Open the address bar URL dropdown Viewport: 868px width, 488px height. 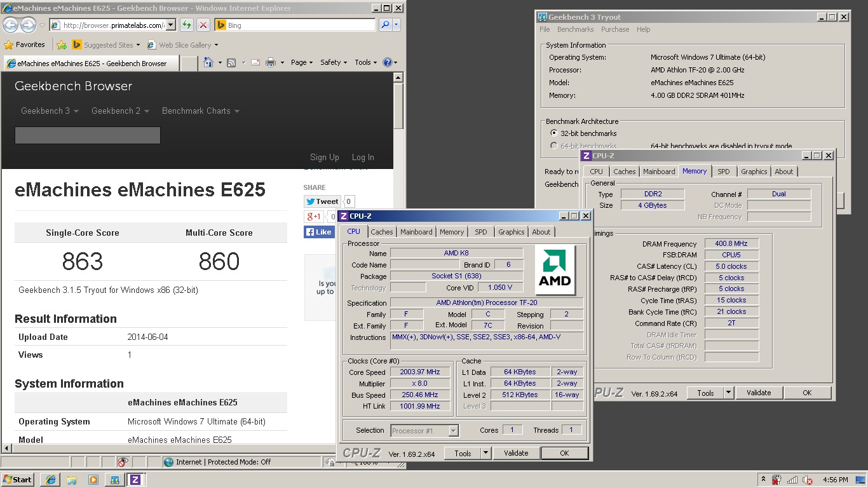click(x=170, y=25)
